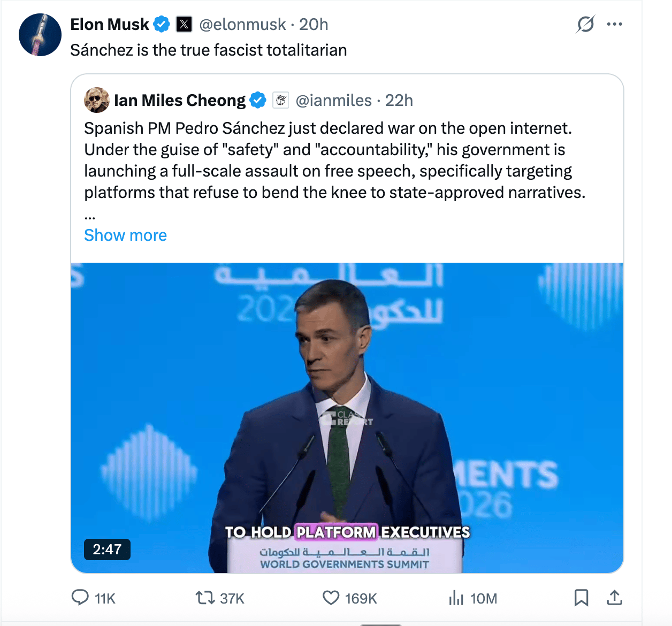Screen dimensions: 672x626
Task: Bookmark this post
Action: tap(581, 597)
